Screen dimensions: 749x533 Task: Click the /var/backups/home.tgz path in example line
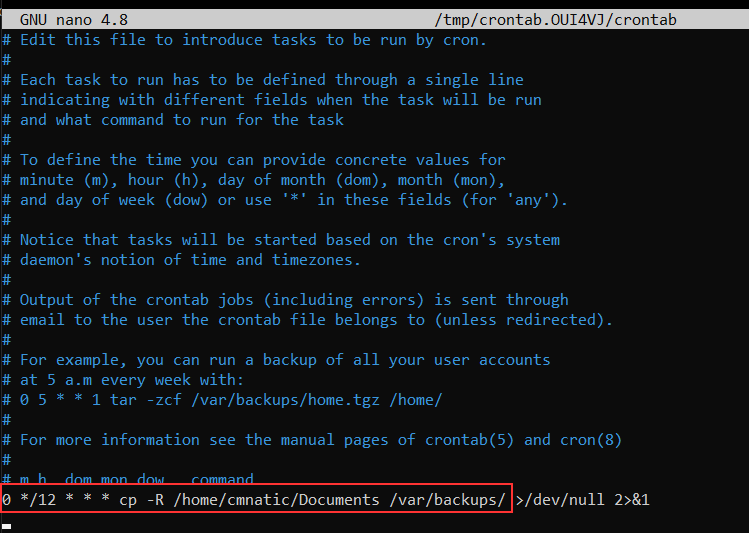pyautogui.click(x=277, y=400)
